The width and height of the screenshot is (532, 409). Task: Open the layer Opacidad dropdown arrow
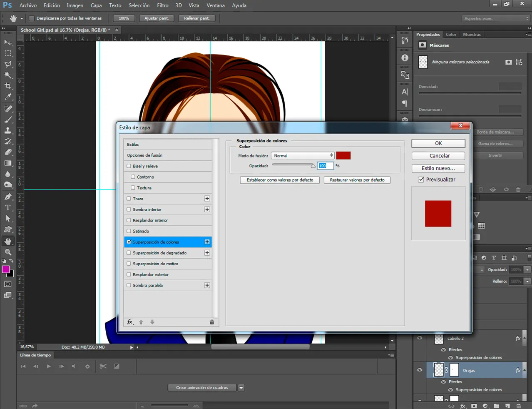(527, 269)
